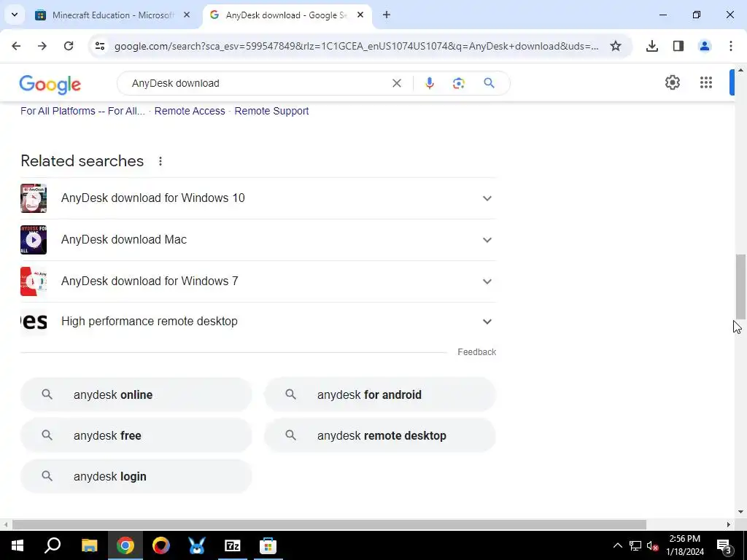Select the AnyDesk download Google Search tab
Screen dimensions: 747x560
tap(287, 15)
